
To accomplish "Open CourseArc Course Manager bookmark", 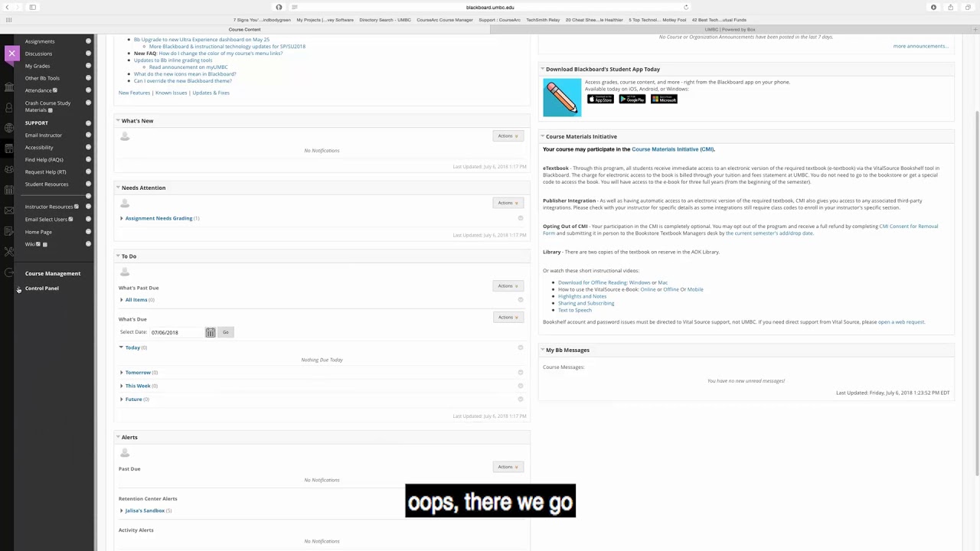I will [x=445, y=20].
